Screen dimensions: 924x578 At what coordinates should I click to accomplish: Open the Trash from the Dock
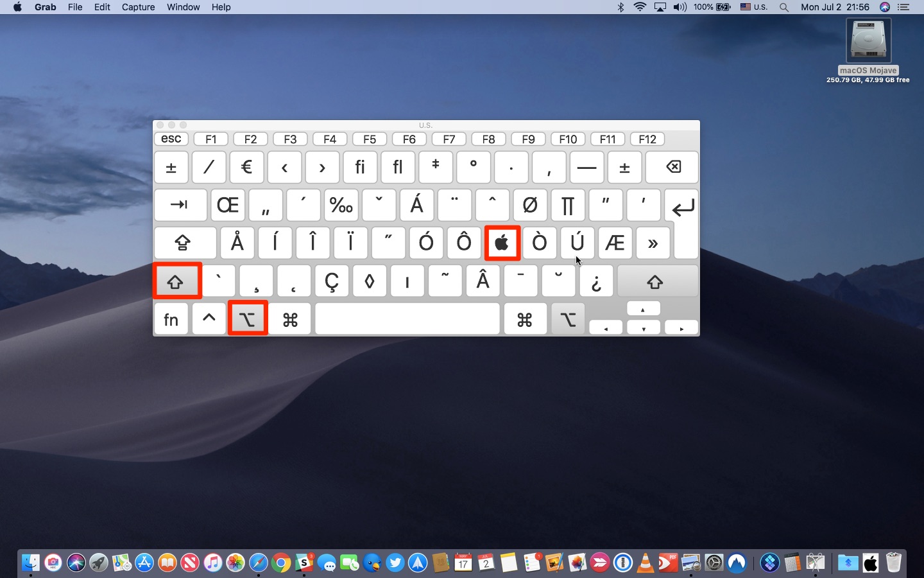[x=893, y=564]
